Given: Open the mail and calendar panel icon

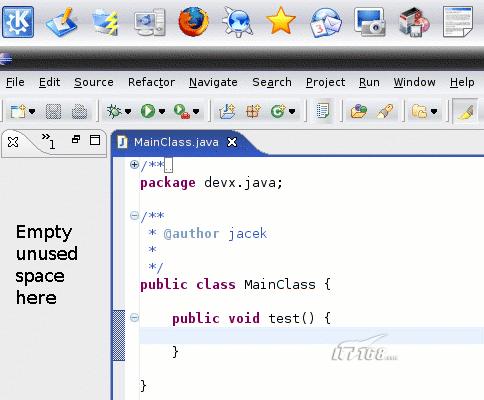Looking at the screenshot, I should pyautogui.click(x=326, y=23).
